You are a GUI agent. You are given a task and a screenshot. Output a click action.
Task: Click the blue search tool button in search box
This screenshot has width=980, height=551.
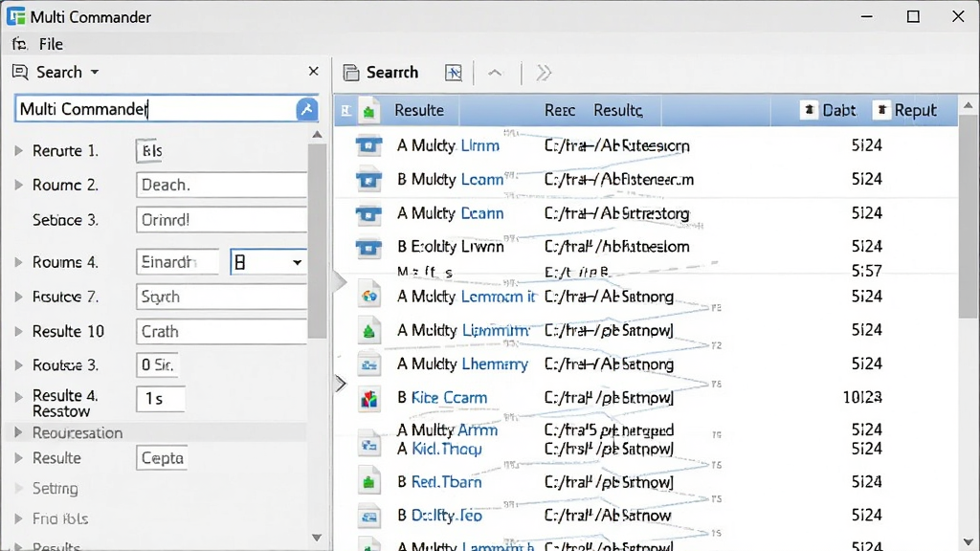[306, 109]
